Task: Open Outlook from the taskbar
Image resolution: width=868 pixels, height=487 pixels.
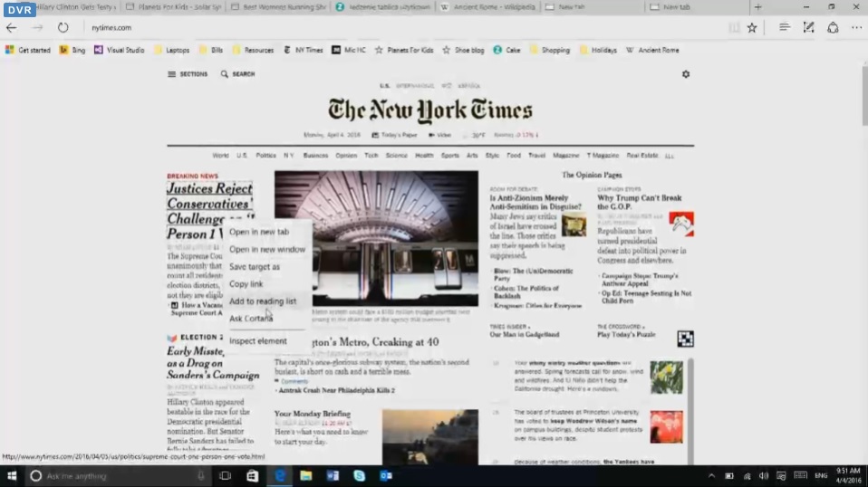Action: (386, 476)
